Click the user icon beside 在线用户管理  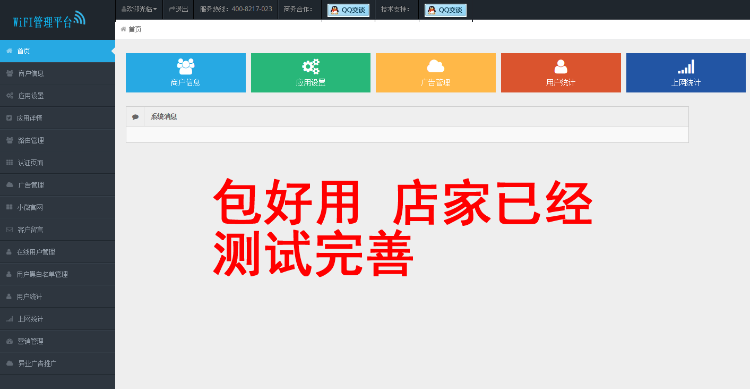9,252
